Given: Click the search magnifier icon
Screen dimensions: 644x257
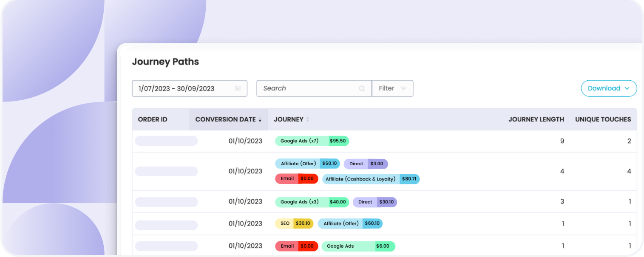Looking at the screenshot, I should click(x=362, y=88).
